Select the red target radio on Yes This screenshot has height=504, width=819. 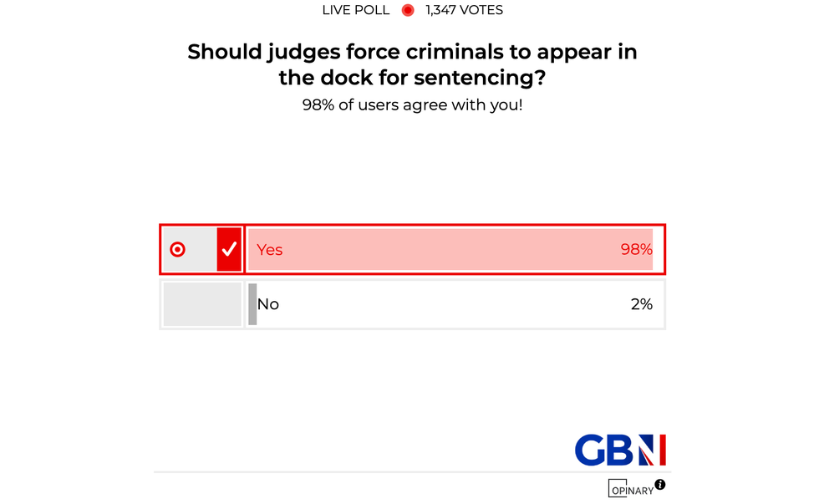[177, 249]
